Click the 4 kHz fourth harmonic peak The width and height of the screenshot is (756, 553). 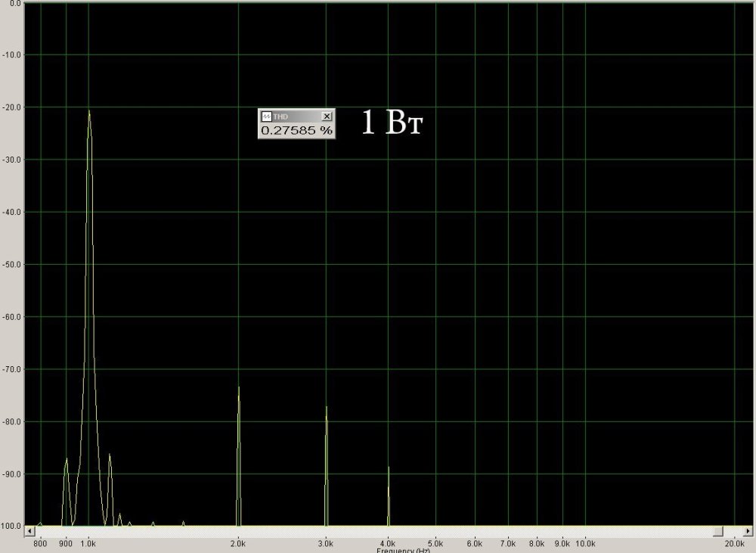(389, 468)
